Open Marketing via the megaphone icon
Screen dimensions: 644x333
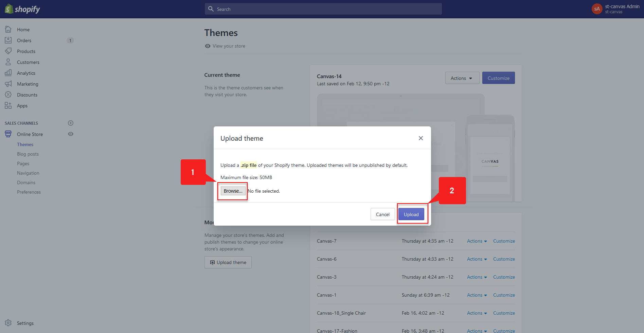click(8, 84)
